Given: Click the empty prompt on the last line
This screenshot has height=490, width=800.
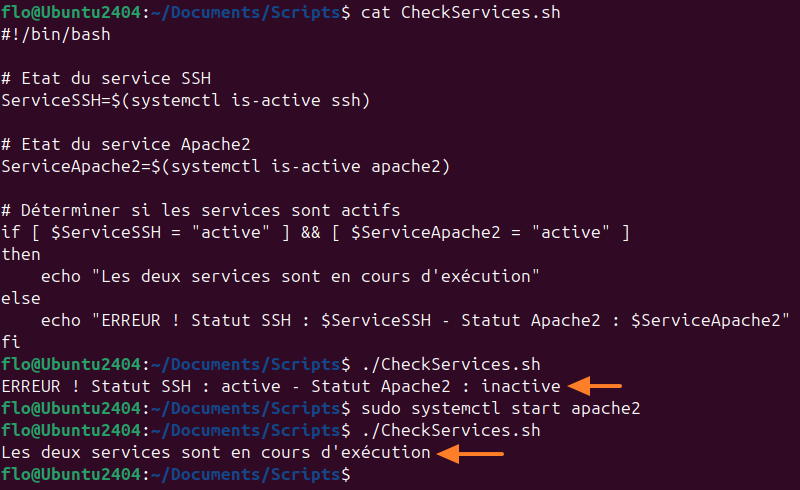Looking at the screenshot, I should click(175, 476).
